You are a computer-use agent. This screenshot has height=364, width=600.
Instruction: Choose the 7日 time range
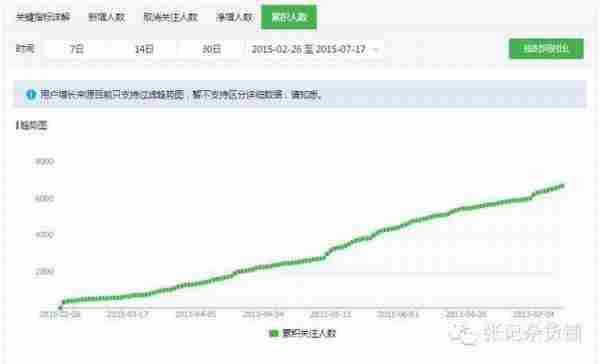77,49
